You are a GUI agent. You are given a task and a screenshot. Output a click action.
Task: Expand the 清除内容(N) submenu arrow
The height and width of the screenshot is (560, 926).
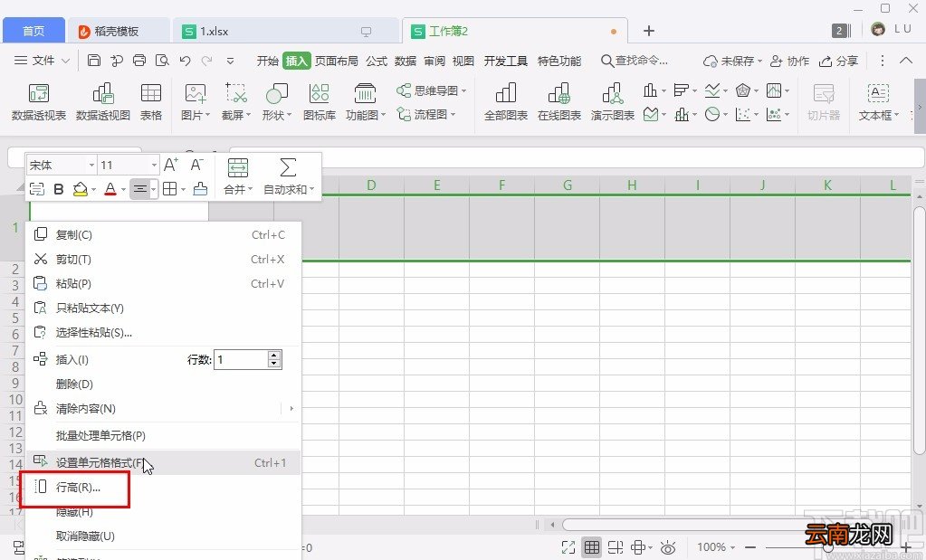pos(291,408)
